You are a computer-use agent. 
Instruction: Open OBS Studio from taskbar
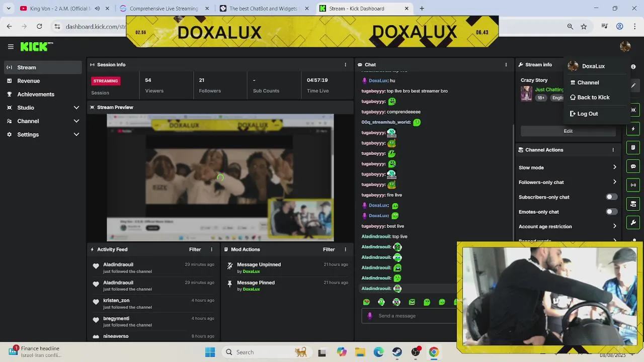coord(416,352)
